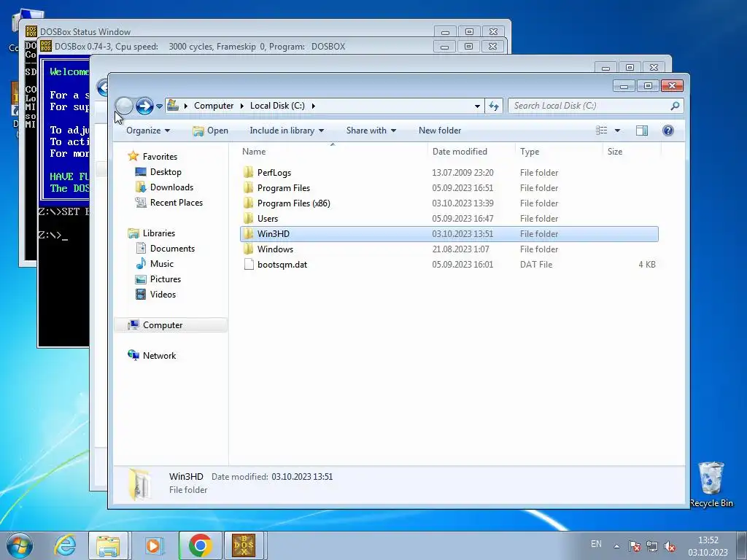Open Videos library
The width and height of the screenshot is (747, 560).
click(163, 295)
